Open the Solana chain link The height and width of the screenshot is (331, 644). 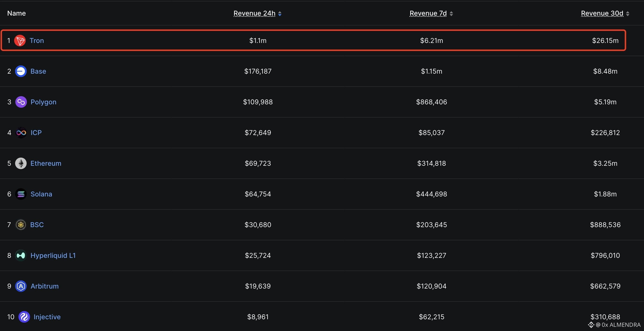41,194
